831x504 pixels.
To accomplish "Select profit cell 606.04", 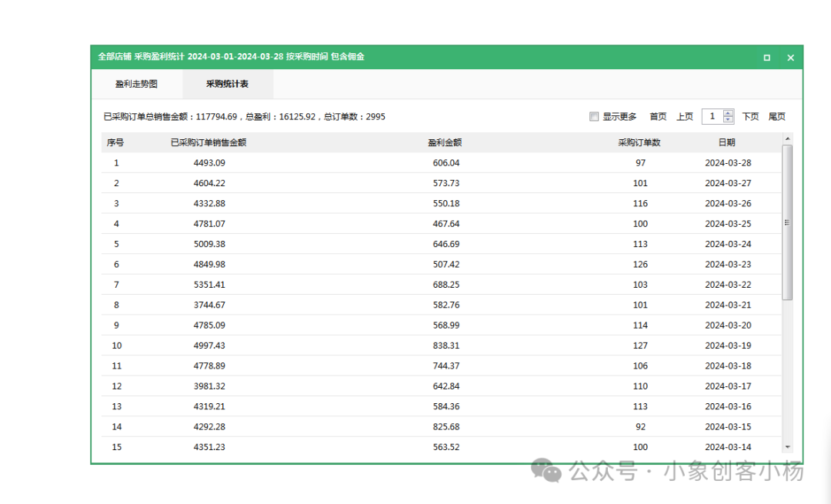I will pyautogui.click(x=446, y=163).
